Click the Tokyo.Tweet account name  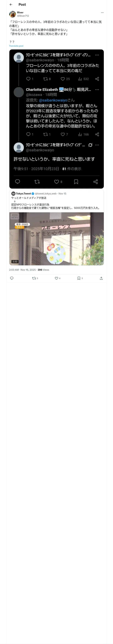[x=24, y=193]
